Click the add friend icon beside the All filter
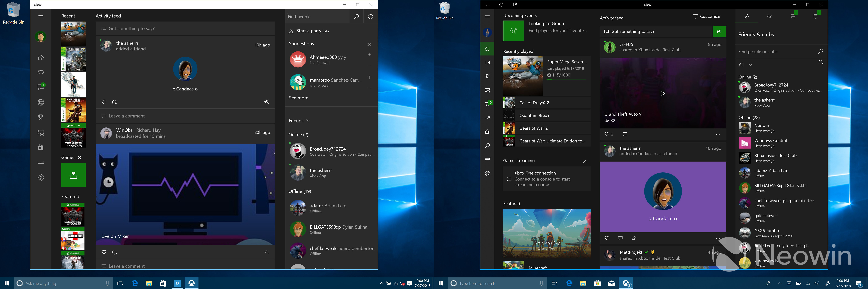The height and width of the screenshot is (289, 868). pyautogui.click(x=821, y=62)
